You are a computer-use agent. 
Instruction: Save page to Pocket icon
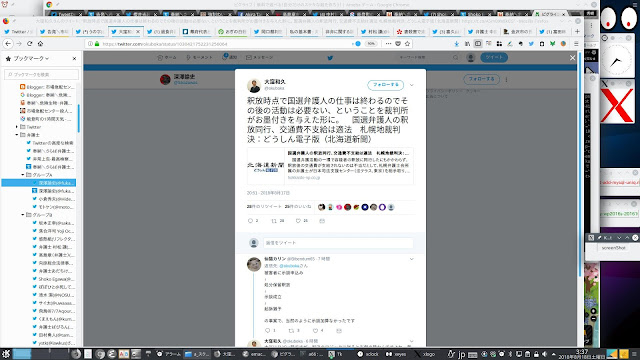[398, 44]
